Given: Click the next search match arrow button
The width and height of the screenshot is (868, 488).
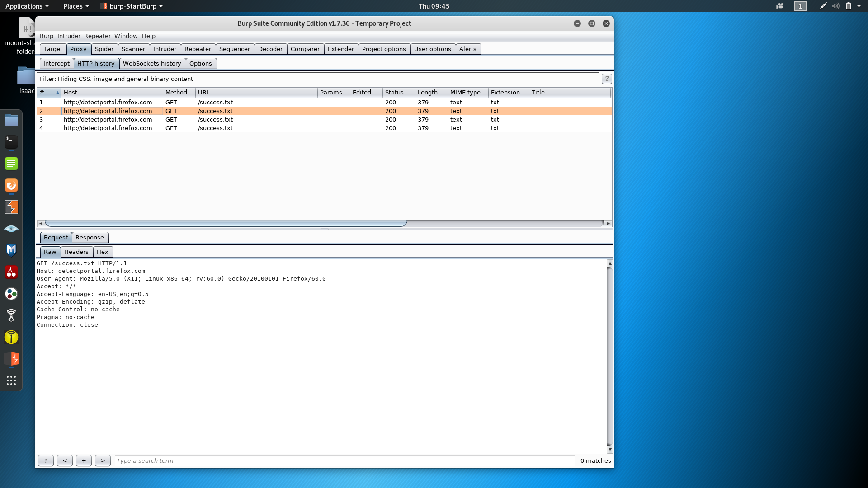Looking at the screenshot, I should 103,460.
